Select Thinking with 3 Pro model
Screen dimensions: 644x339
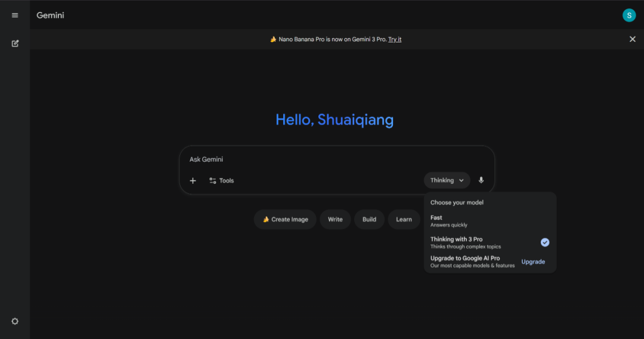(490, 242)
